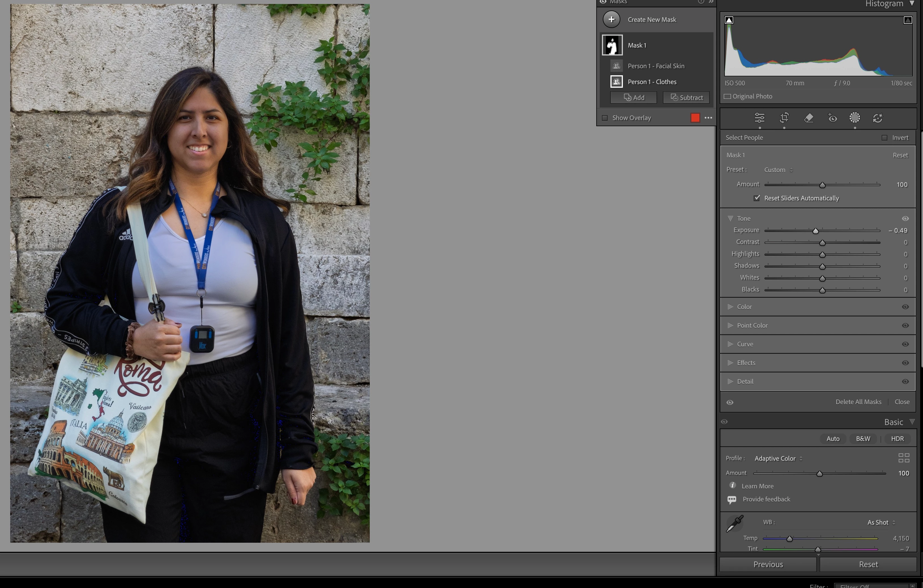Open the mask overlay options ellipsis
923x588 pixels.
708,118
